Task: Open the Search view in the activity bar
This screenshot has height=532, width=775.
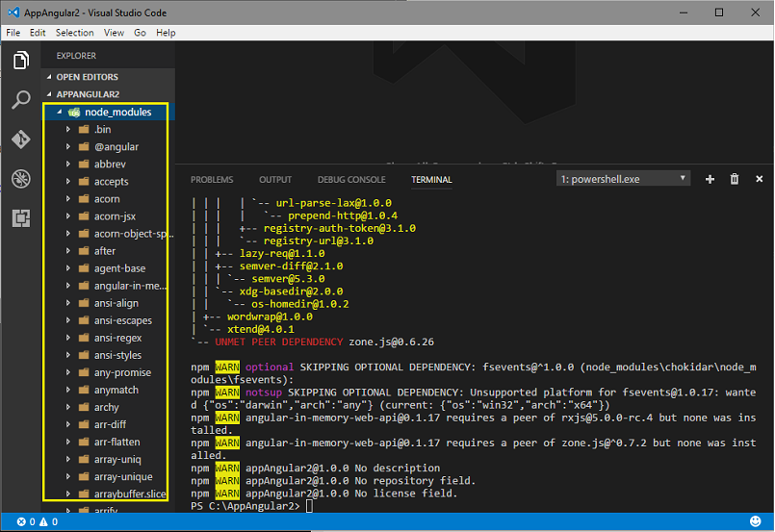Action: click(21, 100)
